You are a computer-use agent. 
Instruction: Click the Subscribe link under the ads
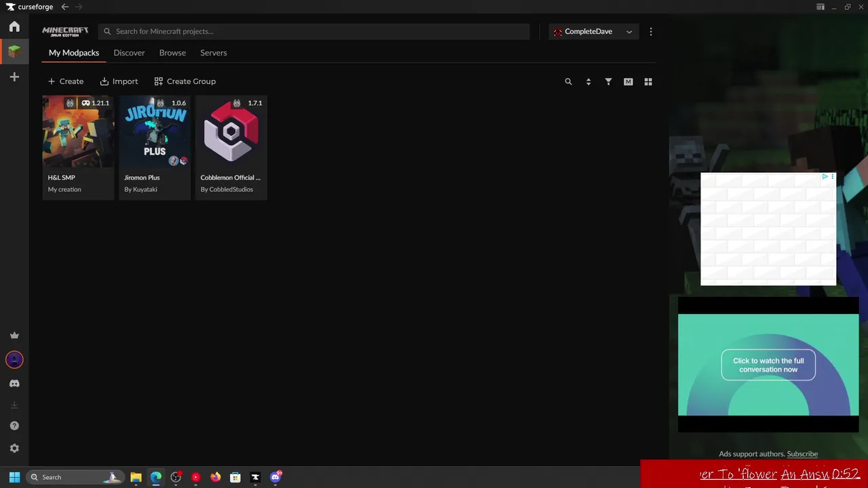[802, 454]
